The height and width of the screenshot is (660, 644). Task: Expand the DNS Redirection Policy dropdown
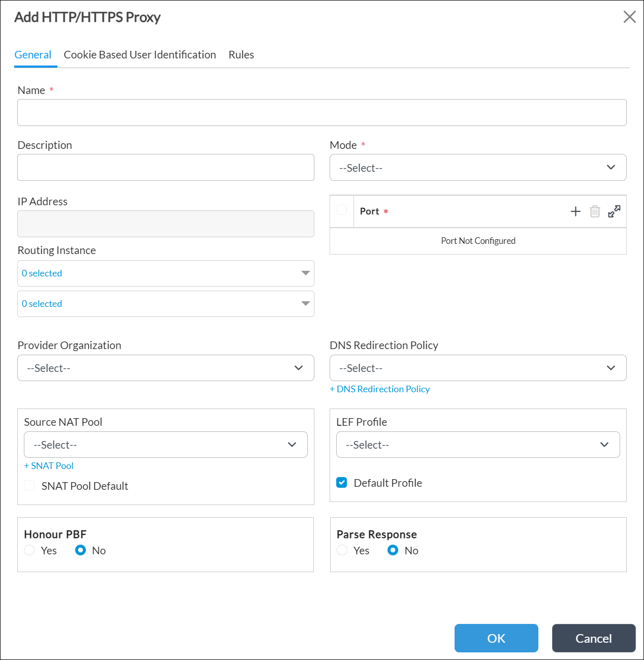(x=477, y=368)
